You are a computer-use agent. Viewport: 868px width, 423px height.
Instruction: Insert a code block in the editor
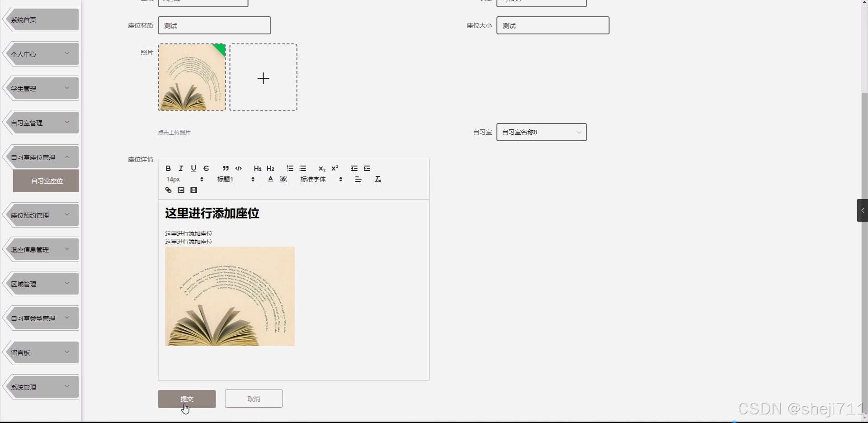[238, 168]
